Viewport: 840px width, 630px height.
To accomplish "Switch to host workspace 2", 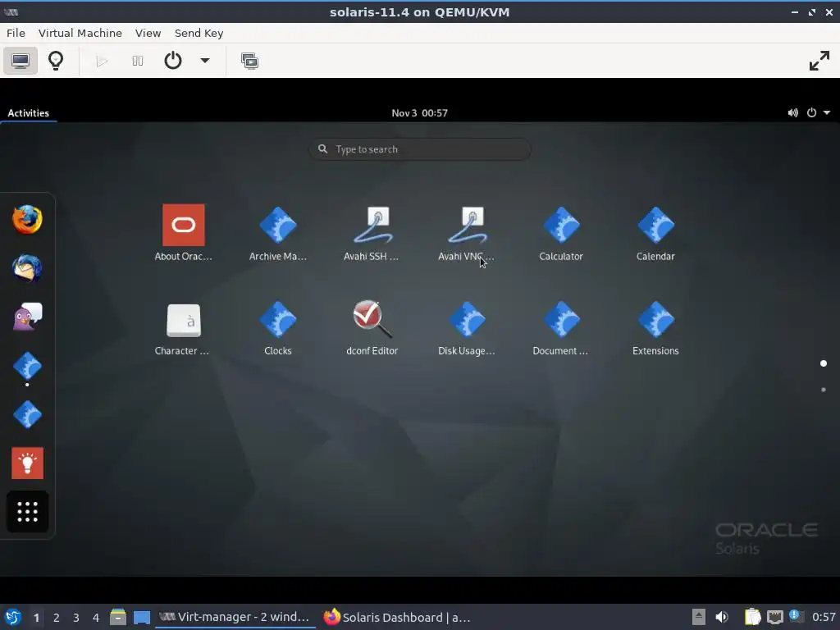I will (x=57, y=618).
